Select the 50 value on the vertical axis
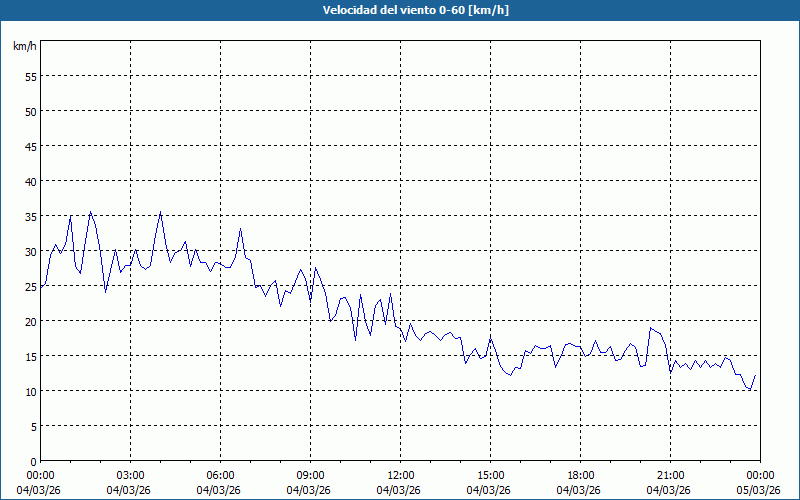This screenshot has width=800, height=500. click(30, 111)
